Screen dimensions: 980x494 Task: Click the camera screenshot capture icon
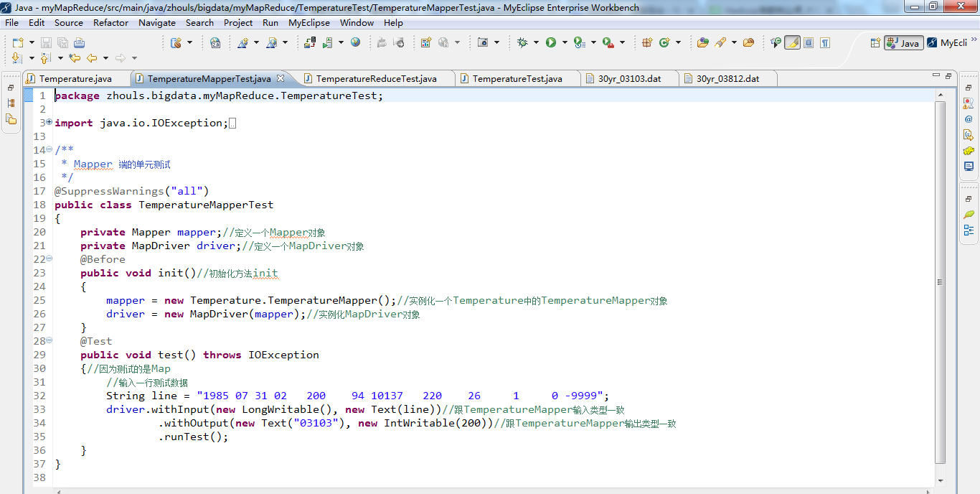(484, 43)
